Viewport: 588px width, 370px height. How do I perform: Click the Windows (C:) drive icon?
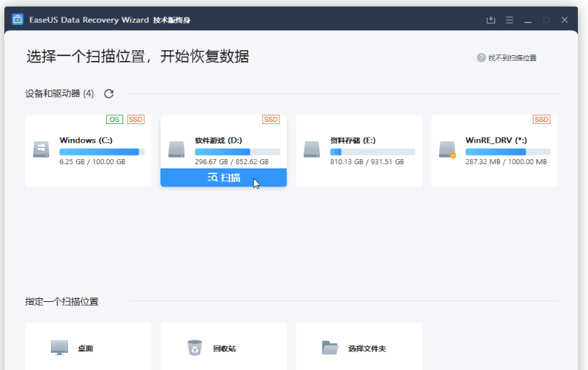click(41, 149)
